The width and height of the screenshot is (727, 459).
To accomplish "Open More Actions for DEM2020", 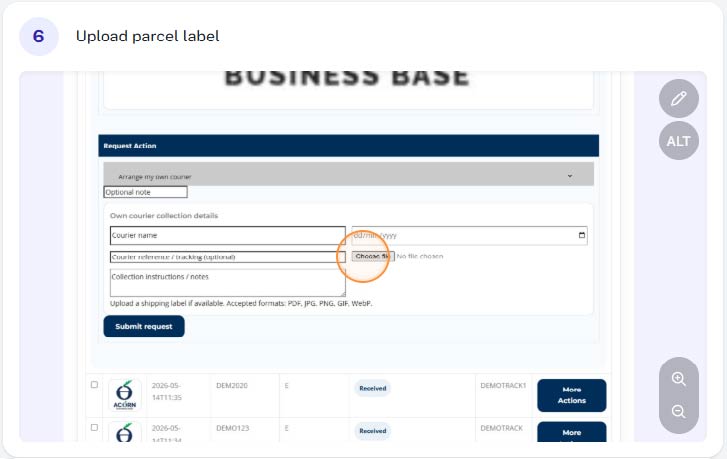I will tap(572, 395).
